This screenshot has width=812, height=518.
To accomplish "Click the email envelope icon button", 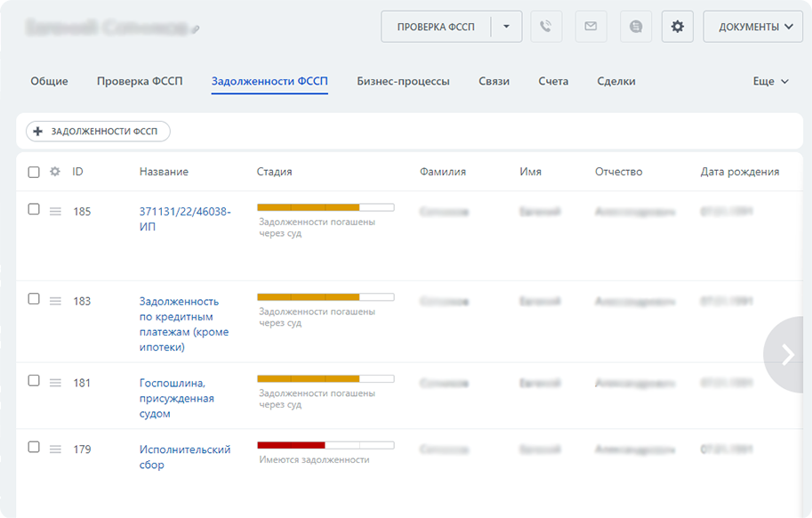I will point(591,27).
